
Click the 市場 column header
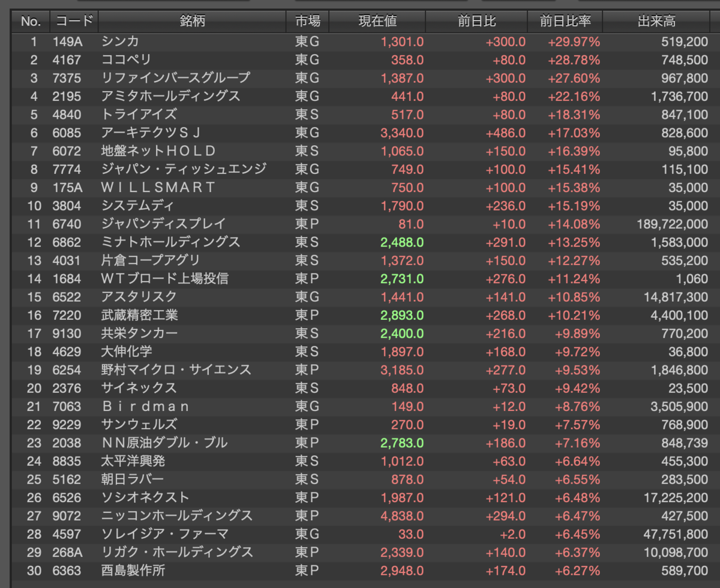[308, 22]
